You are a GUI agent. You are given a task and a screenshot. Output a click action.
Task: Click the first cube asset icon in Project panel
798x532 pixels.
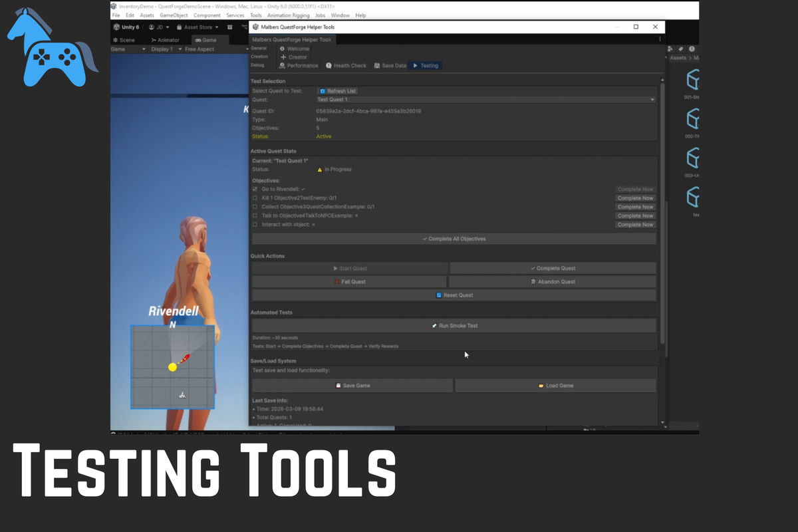pos(693,80)
